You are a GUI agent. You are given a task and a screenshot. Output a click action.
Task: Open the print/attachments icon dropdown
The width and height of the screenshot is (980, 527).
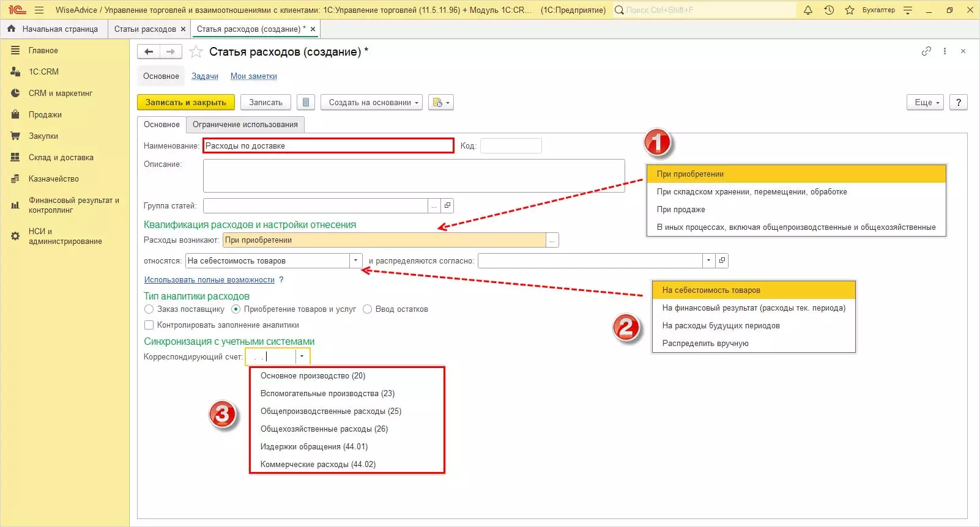click(x=441, y=103)
